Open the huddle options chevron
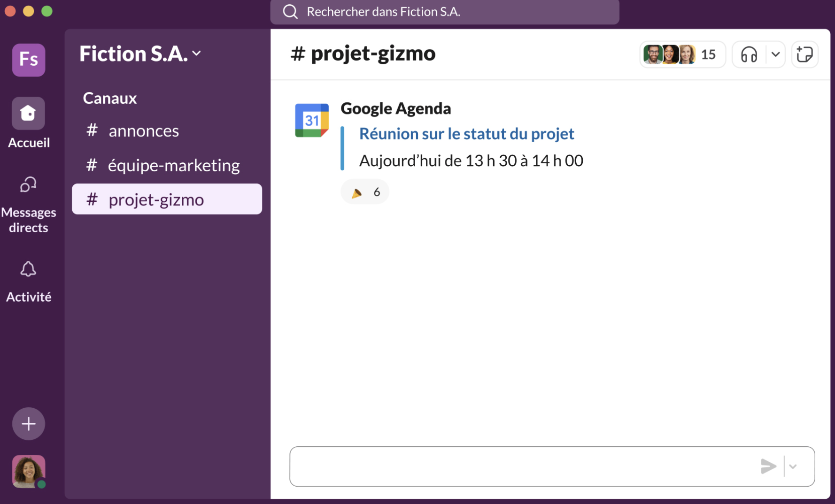 click(x=776, y=54)
